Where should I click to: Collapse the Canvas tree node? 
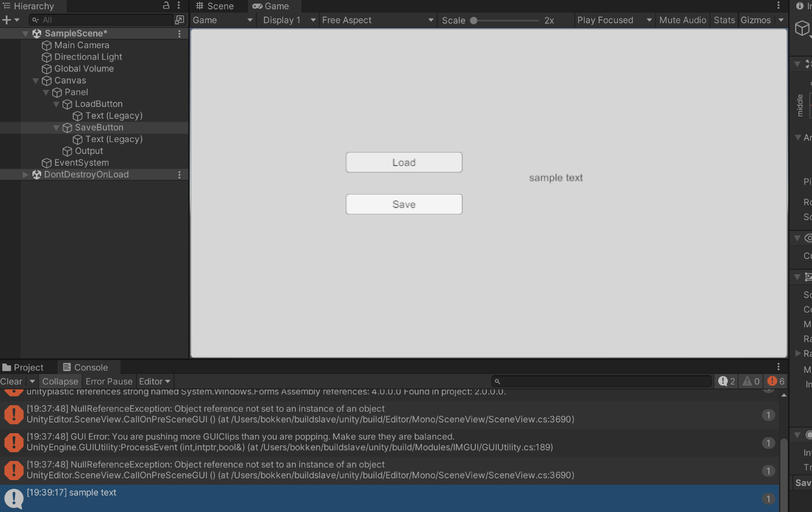pos(35,81)
